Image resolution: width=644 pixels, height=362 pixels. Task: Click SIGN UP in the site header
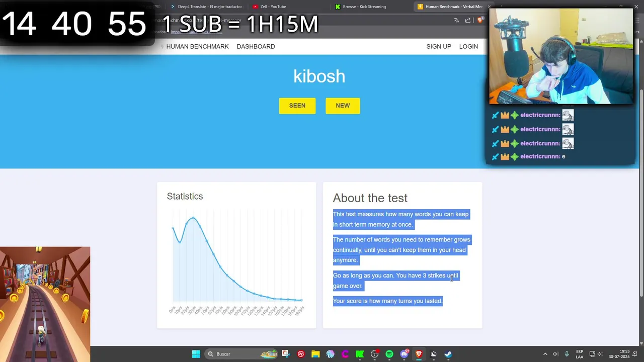(439, 46)
